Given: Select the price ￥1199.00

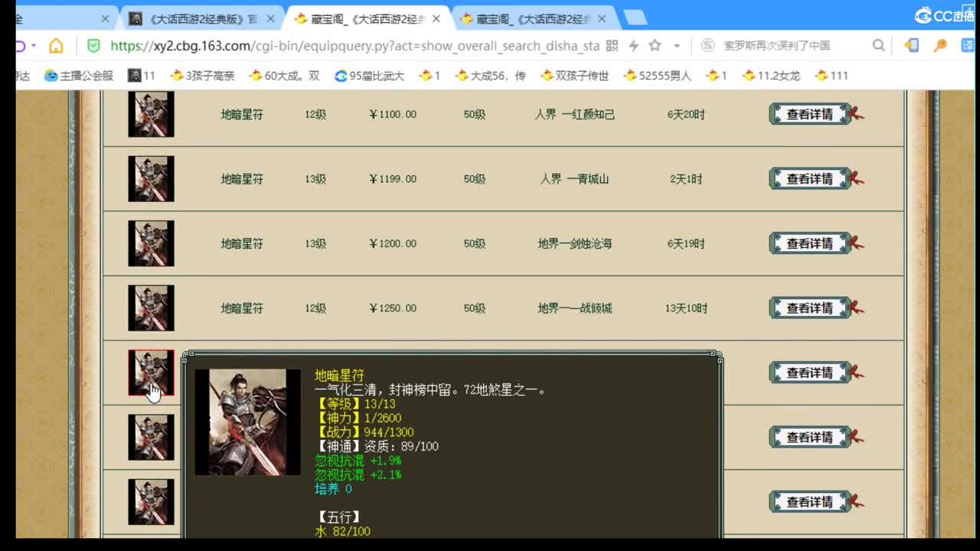Looking at the screenshot, I should pyautogui.click(x=393, y=178).
